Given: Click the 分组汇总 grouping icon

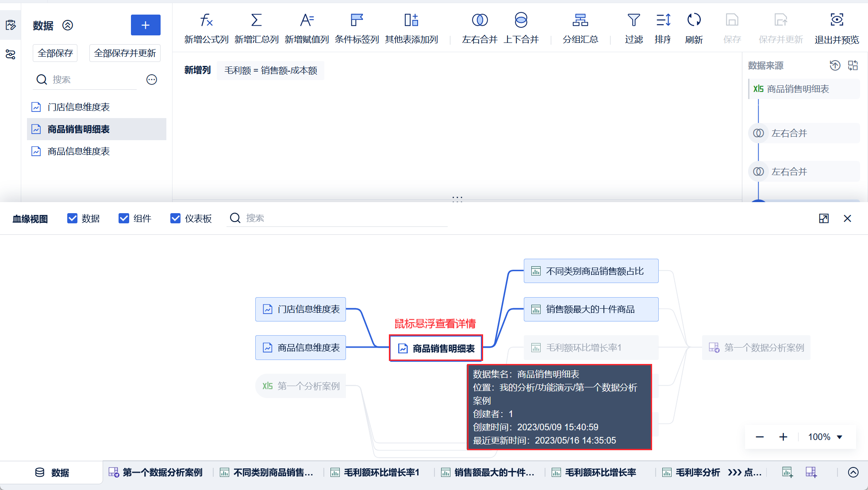Looking at the screenshot, I should click(x=580, y=20).
